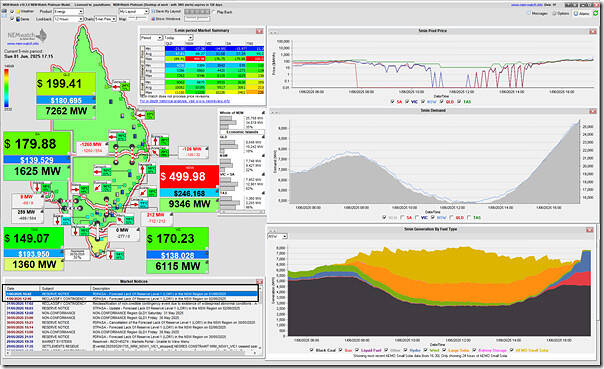Toggle TAS checkbox under spot price chart
This screenshot has width=604, height=369.
click(x=460, y=102)
